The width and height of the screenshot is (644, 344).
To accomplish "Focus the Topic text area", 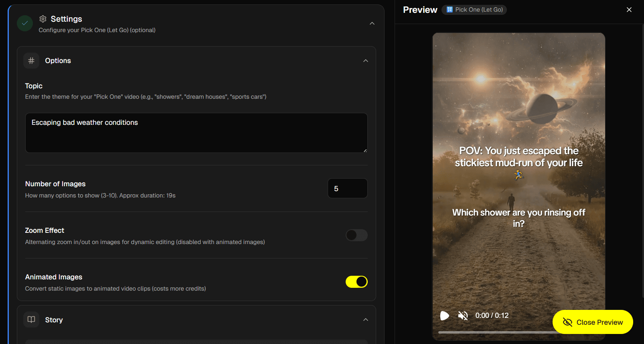I will [x=196, y=133].
